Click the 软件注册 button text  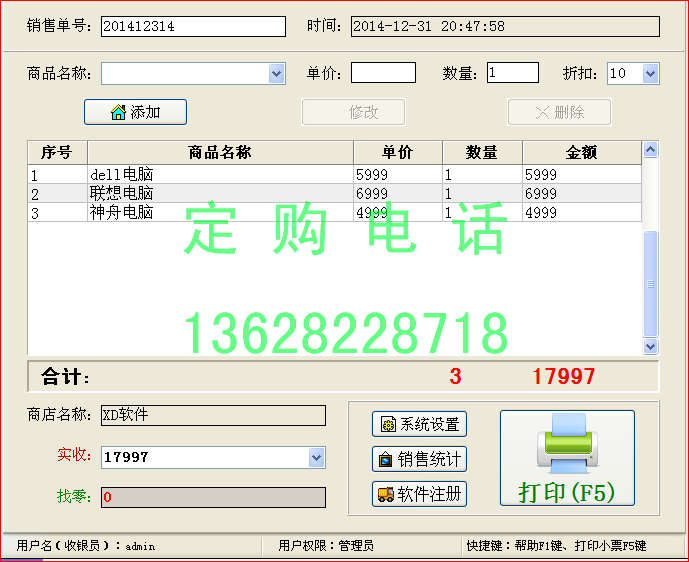pos(429,494)
